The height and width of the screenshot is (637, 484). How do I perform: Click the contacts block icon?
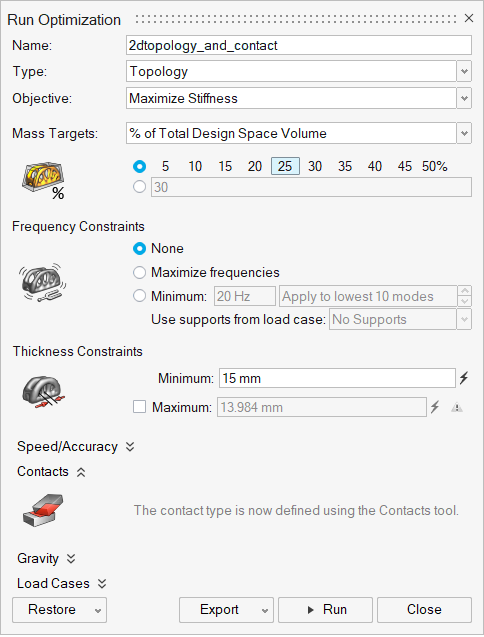43,510
